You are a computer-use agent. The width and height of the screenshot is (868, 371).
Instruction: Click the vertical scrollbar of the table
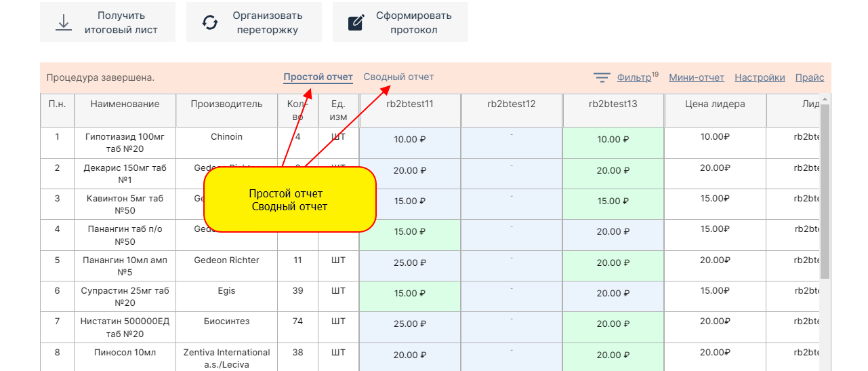[825, 190]
